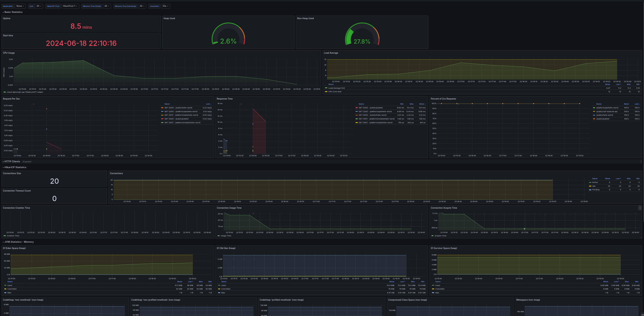Open the HikariCP-Pool dropdown

coord(70,6)
